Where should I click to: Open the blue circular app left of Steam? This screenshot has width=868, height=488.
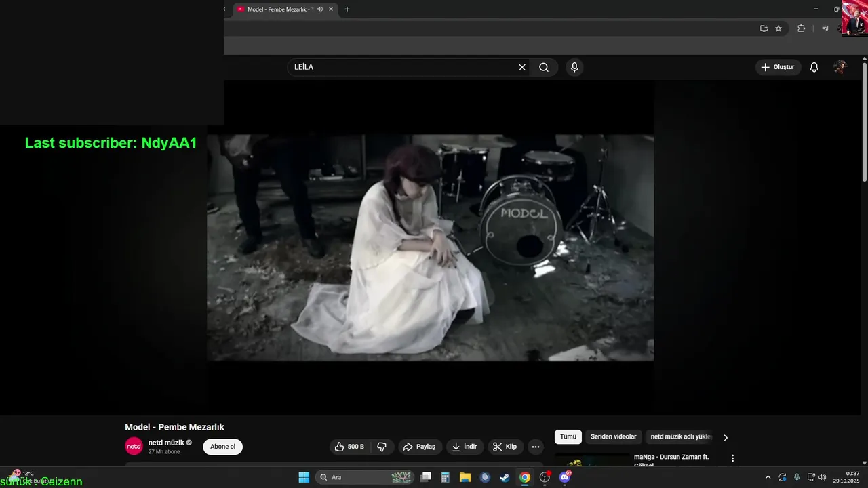[x=485, y=477]
